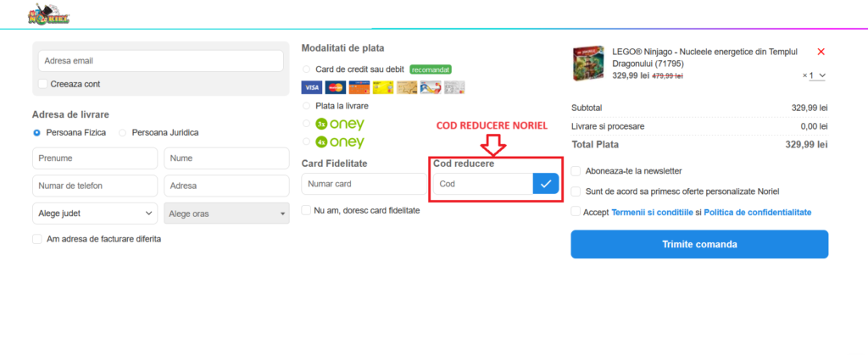Open the Alege judet dropdown
Screen dimensions: 868x355
click(94, 214)
